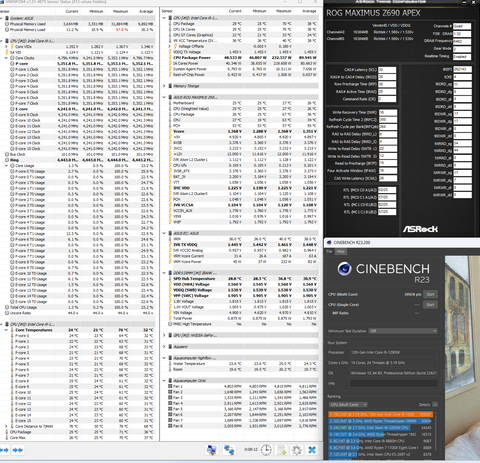Click HWiNFO network connection icon
Viewport: 480px width, 463px height.
tap(229, 450)
